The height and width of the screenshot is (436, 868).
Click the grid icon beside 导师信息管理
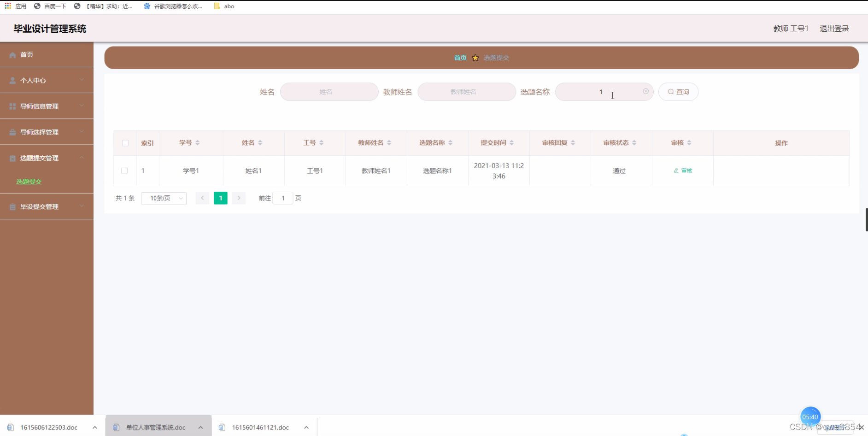pos(12,106)
